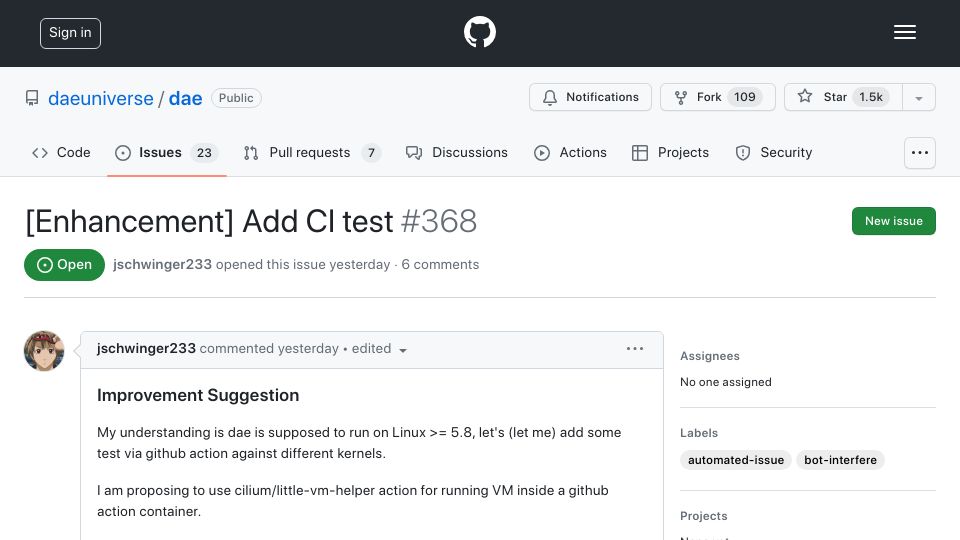Open the Issues tab
The height and width of the screenshot is (540, 960).
click(x=166, y=152)
